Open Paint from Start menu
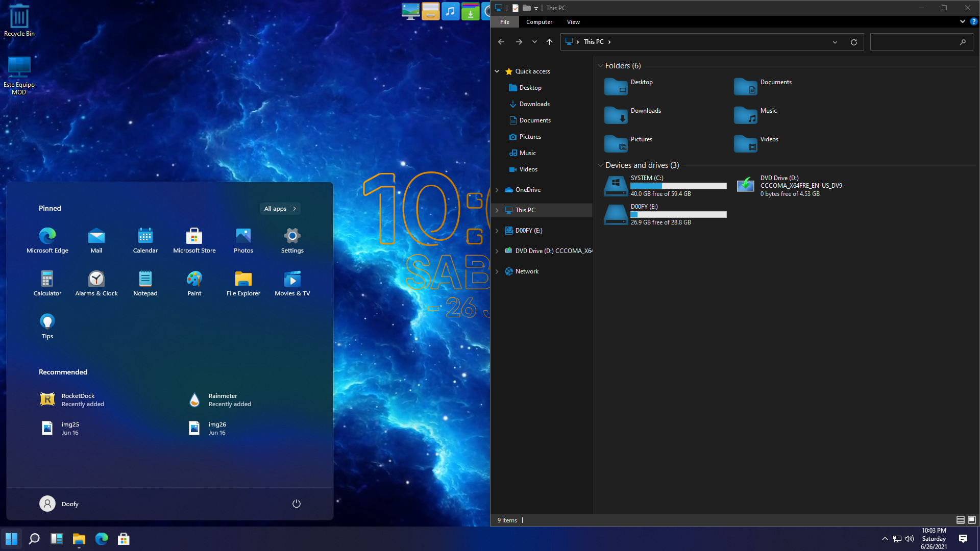The width and height of the screenshot is (980, 551). pos(194,283)
